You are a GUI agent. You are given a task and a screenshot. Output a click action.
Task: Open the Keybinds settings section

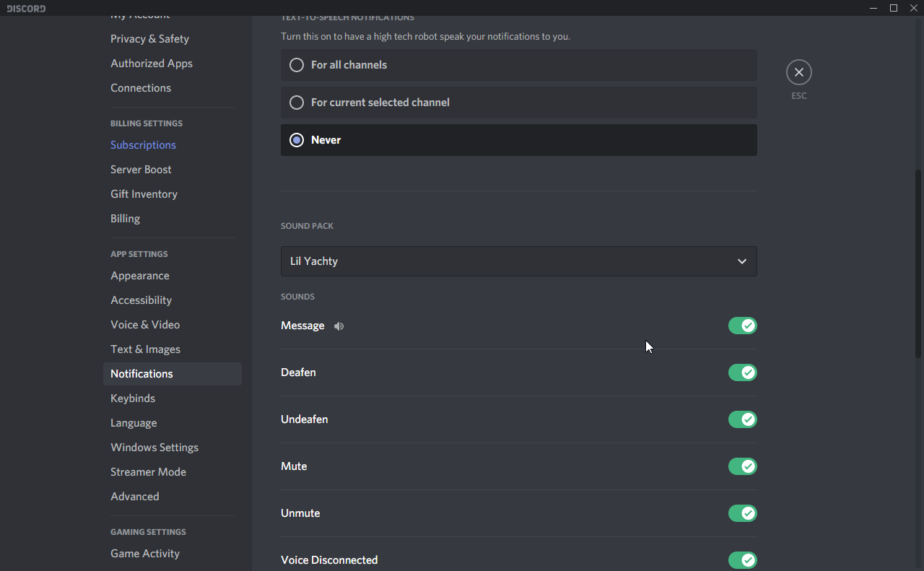coord(133,398)
